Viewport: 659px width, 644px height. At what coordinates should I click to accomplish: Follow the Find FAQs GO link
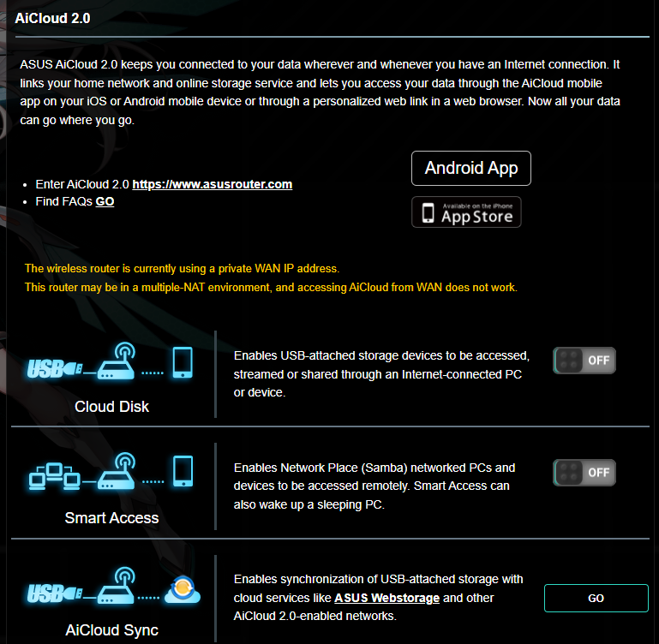(x=105, y=201)
